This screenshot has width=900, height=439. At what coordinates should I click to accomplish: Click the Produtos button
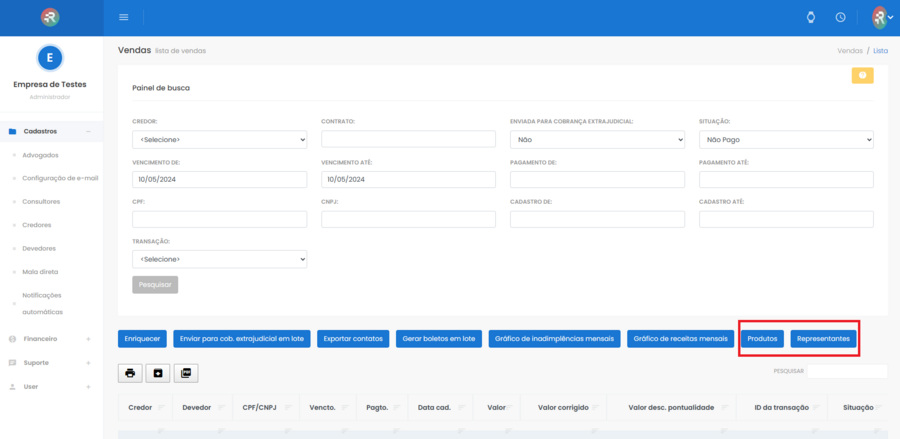pos(762,339)
